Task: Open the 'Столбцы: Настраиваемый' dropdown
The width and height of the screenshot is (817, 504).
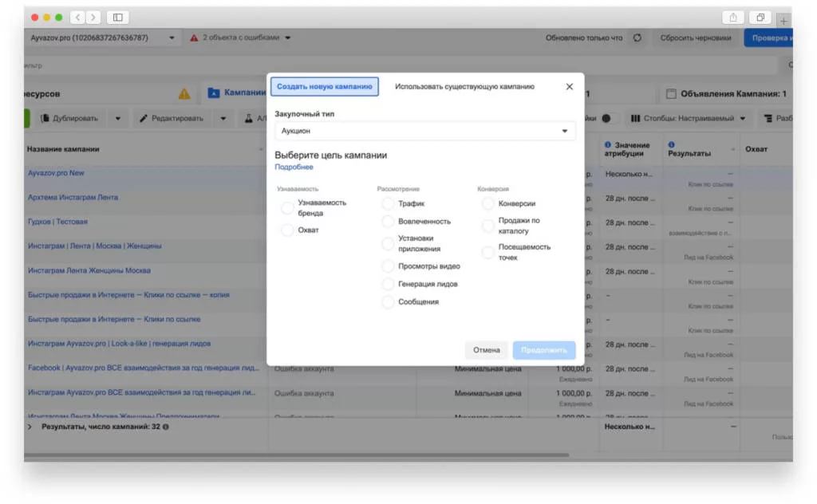Action: (689, 118)
